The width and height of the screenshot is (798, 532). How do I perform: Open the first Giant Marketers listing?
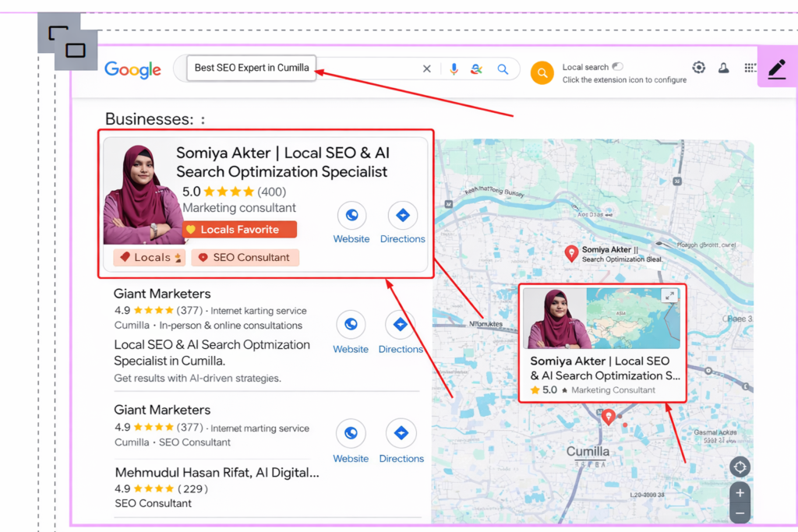(x=162, y=294)
